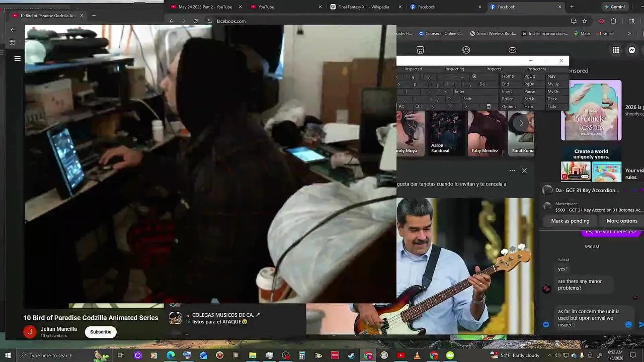The image size is (644, 362).
Task: Click the menu key icon on on-screen keyboard
Action: tap(489, 107)
